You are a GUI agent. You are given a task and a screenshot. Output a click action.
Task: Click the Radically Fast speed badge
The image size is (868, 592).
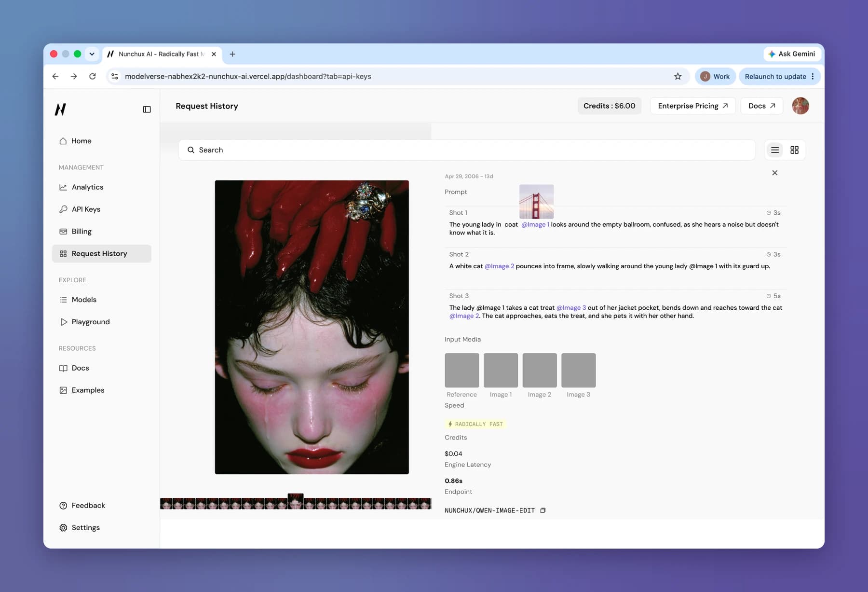click(475, 424)
